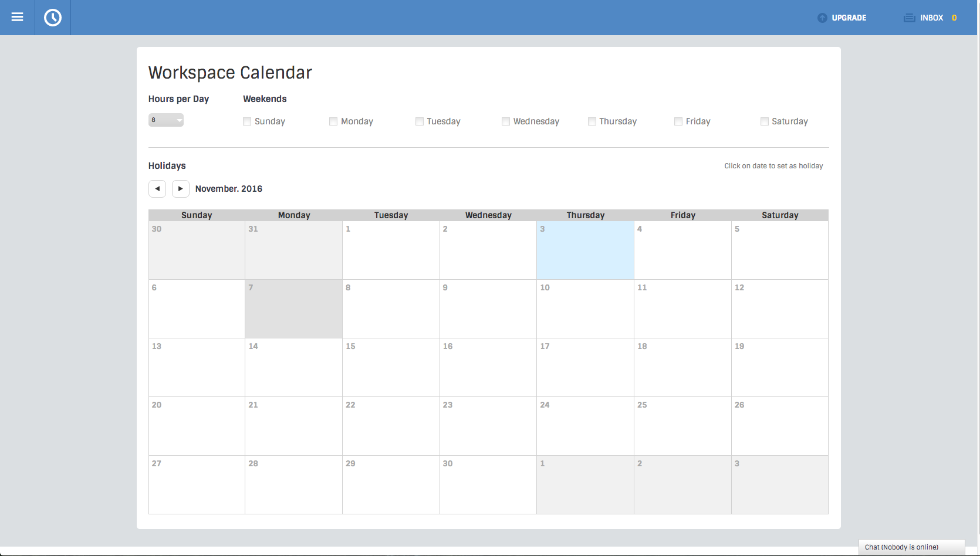This screenshot has width=980, height=556.
Task: Enable Monday as a weekend day
Action: point(333,121)
